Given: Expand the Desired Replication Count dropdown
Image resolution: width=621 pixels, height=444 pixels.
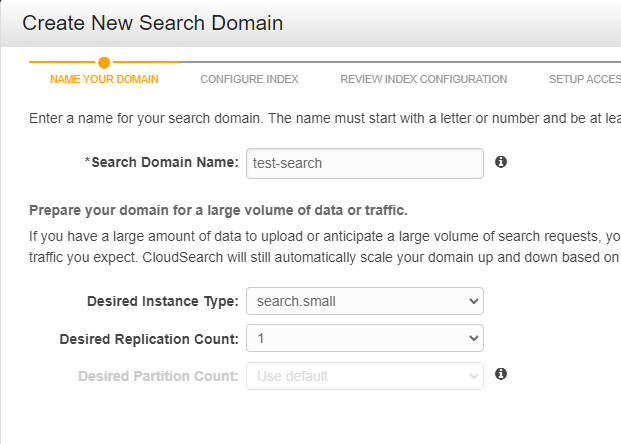Looking at the screenshot, I should click(364, 338).
